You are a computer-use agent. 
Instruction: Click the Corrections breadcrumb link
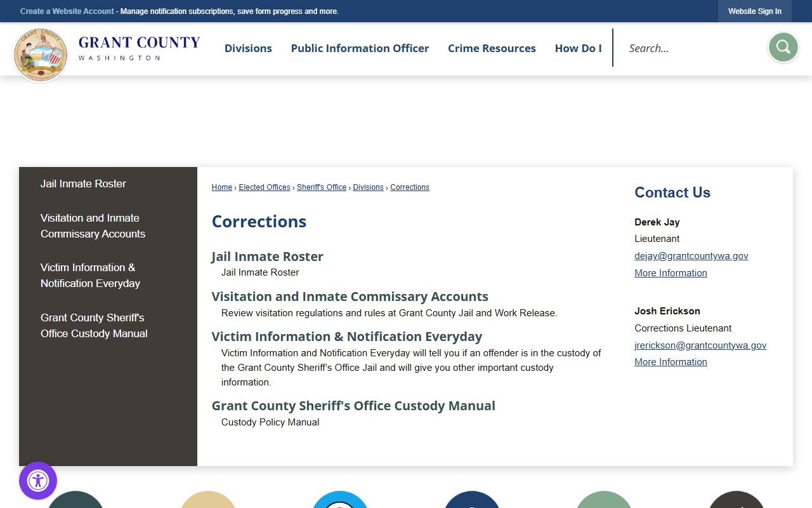tap(410, 187)
